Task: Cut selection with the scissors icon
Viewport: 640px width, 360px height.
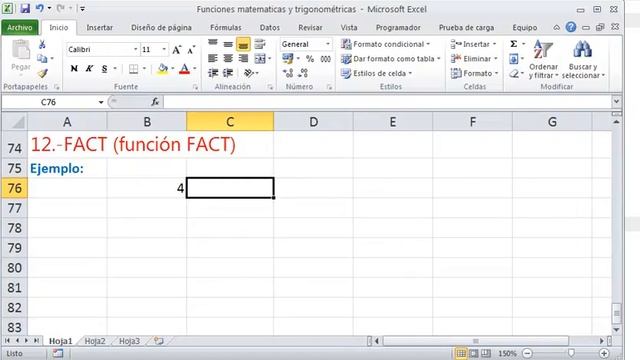Action: coord(42,44)
